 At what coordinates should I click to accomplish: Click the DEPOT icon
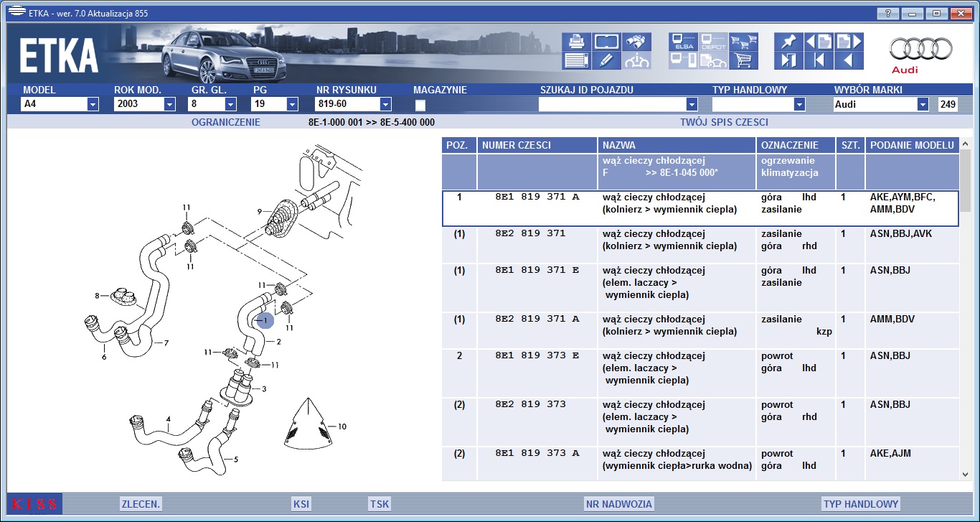click(714, 42)
